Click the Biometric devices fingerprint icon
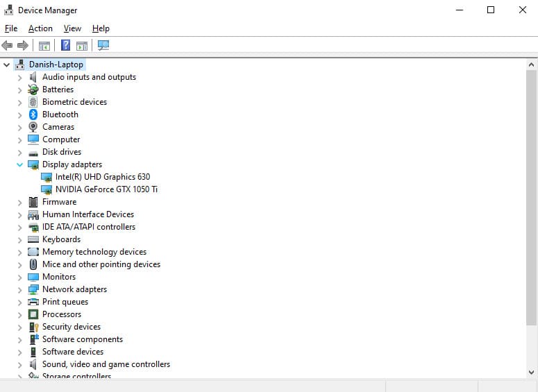Image resolution: width=538 pixels, height=392 pixels. (x=33, y=102)
